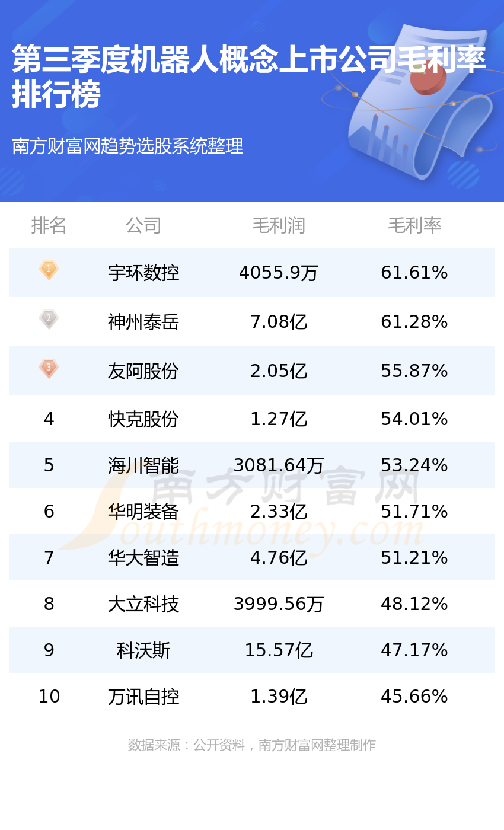Screen dimensions: 504x830
Task: Select the 海川智能 company entry
Action: point(143,465)
